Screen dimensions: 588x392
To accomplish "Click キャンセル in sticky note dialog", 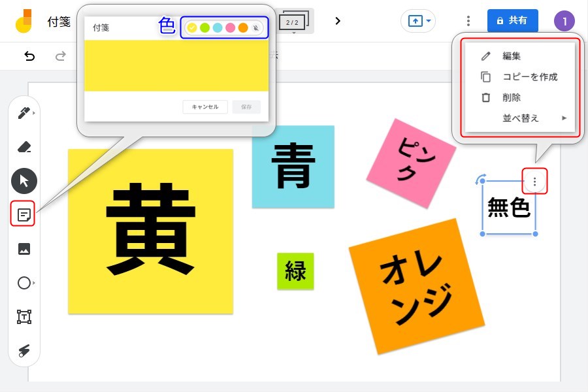I will 205,107.
